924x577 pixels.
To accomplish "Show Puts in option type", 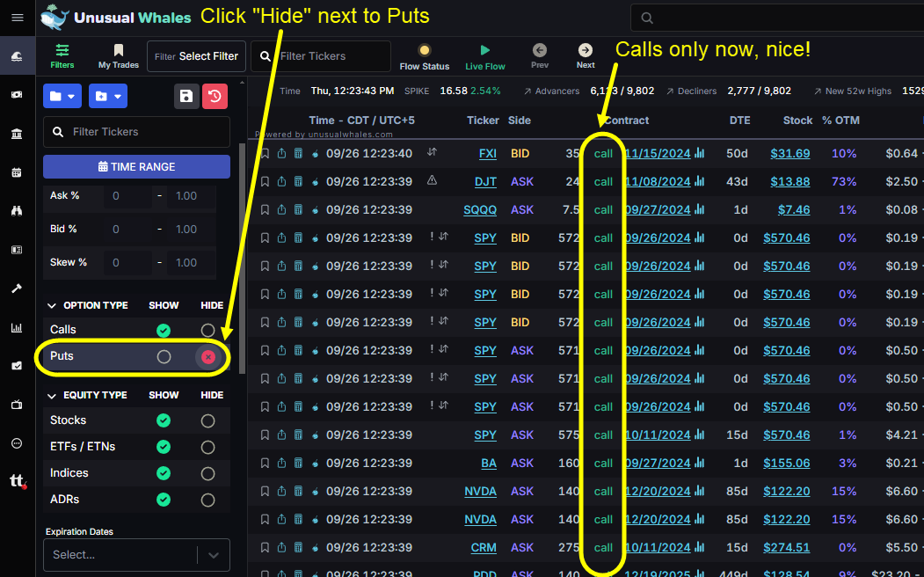I will point(164,356).
